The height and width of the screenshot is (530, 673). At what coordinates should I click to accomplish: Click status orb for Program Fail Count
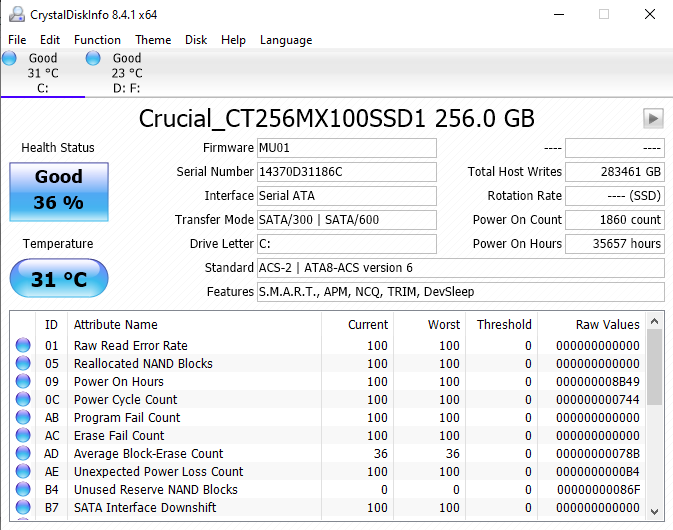click(x=23, y=417)
